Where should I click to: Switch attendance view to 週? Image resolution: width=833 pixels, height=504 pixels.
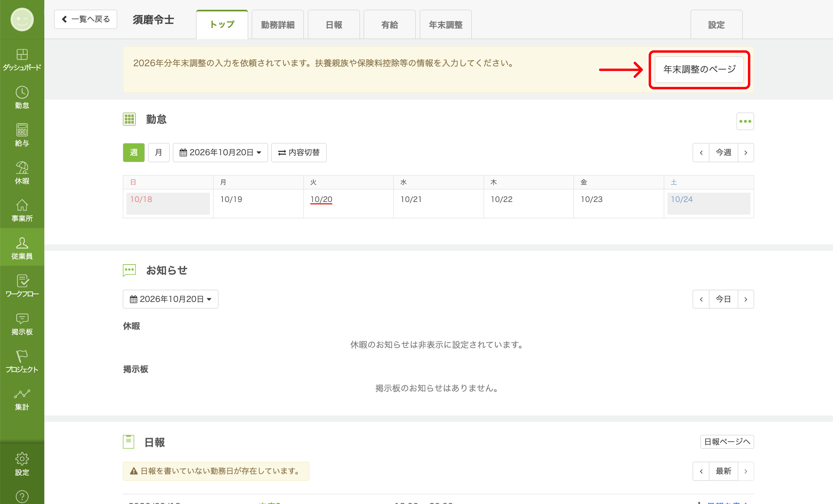[x=134, y=152]
